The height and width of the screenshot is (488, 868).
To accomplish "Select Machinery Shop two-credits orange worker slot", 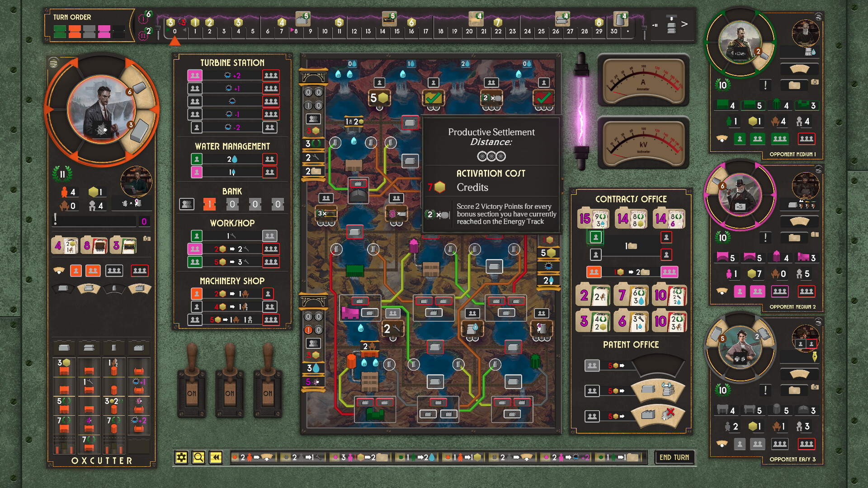I will 197,294.
